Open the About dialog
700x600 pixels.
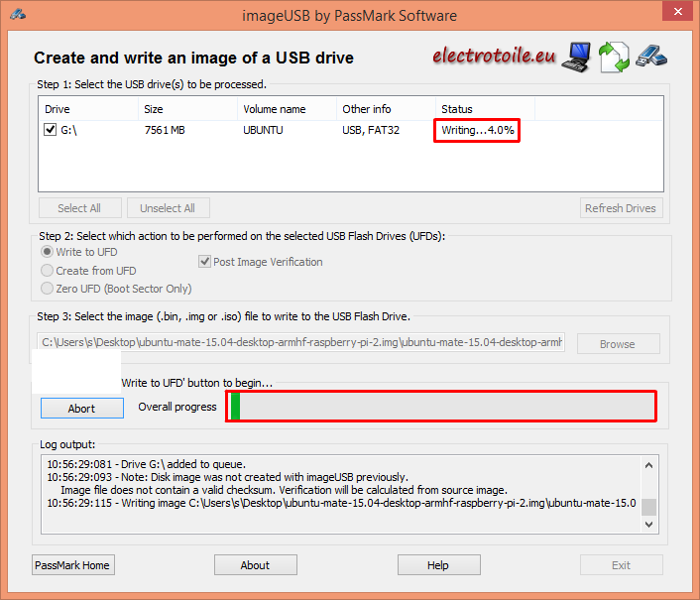[256, 565]
